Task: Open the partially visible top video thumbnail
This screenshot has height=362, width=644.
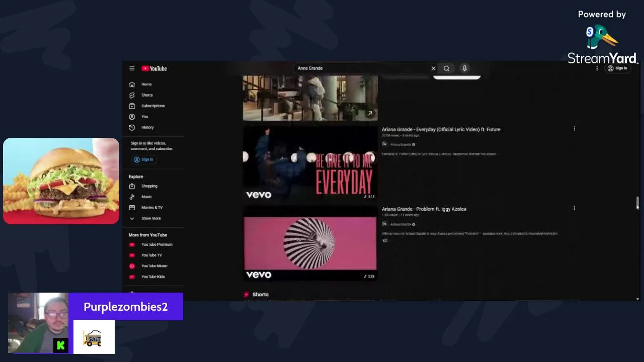Action: (310, 98)
